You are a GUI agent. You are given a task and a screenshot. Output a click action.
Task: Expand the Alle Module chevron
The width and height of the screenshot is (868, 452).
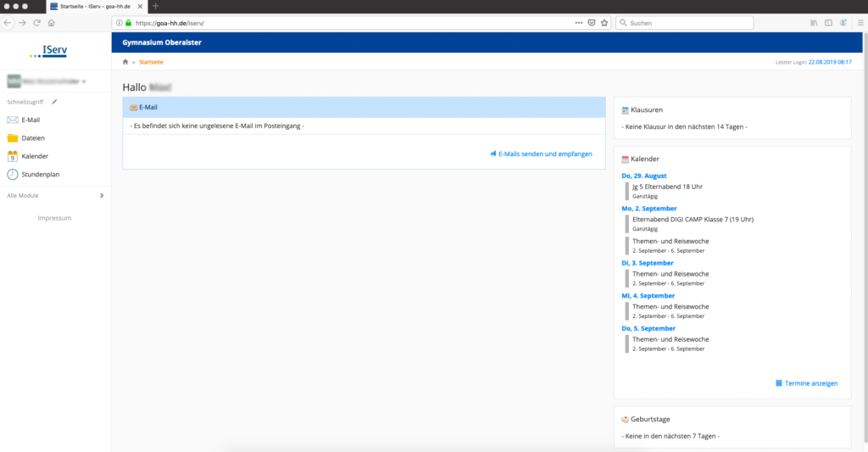[102, 196]
